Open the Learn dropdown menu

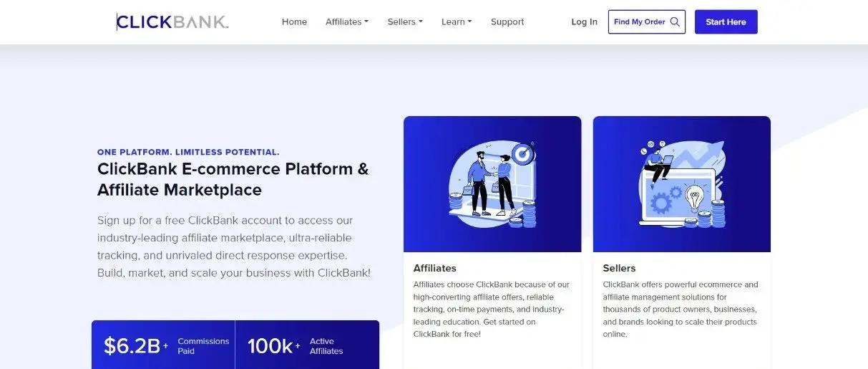point(457,22)
